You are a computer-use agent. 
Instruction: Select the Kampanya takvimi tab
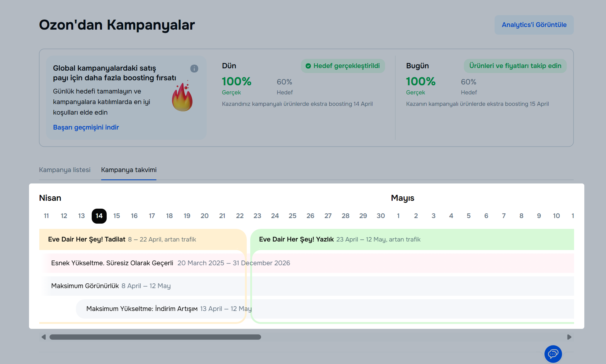click(x=129, y=170)
